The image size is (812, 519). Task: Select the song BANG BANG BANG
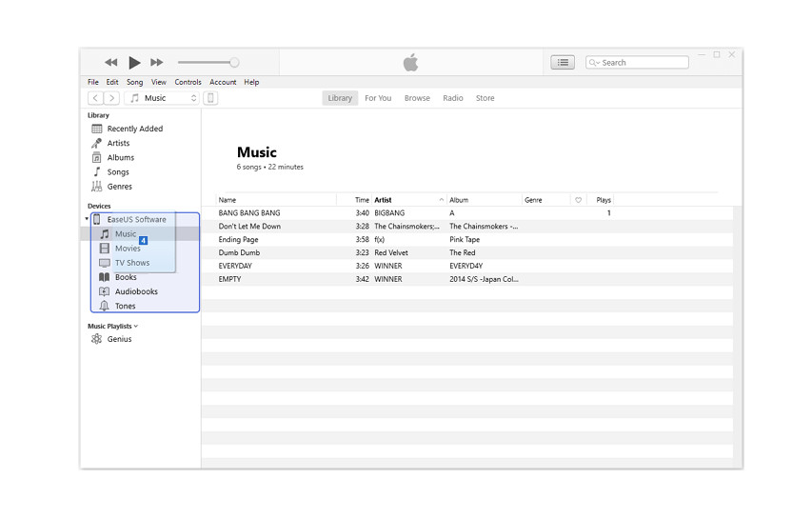[249, 213]
